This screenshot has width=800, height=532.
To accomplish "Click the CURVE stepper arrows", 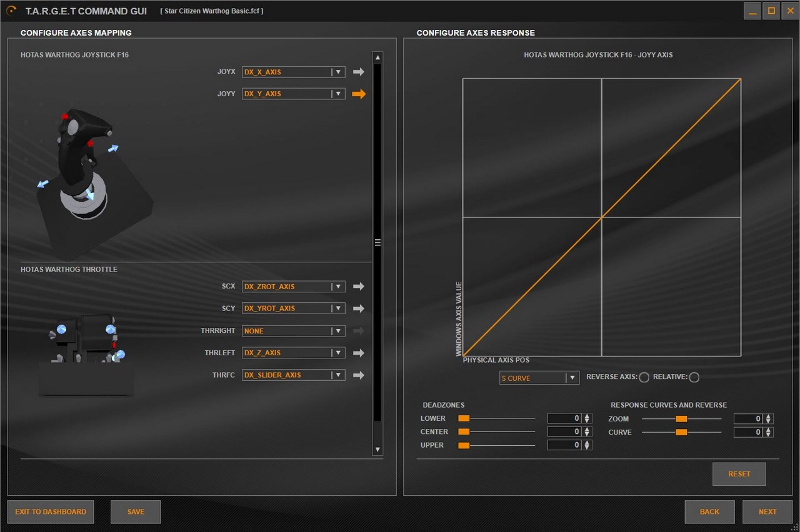I will pyautogui.click(x=769, y=432).
